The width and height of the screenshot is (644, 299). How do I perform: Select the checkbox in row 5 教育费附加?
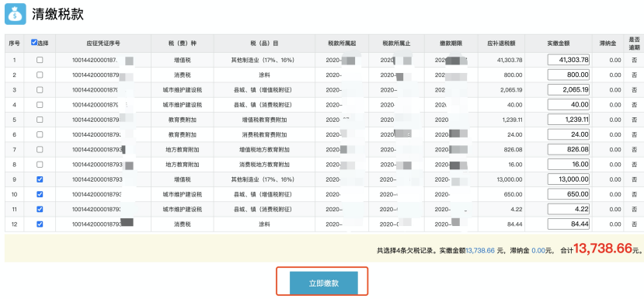click(x=40, y=120)
